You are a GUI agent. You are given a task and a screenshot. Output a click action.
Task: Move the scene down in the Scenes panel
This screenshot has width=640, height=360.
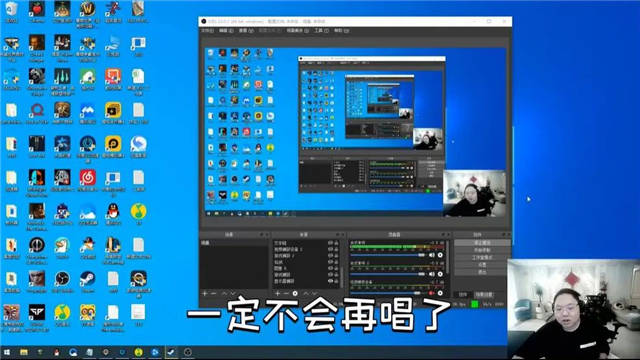[x=233, y=293]
